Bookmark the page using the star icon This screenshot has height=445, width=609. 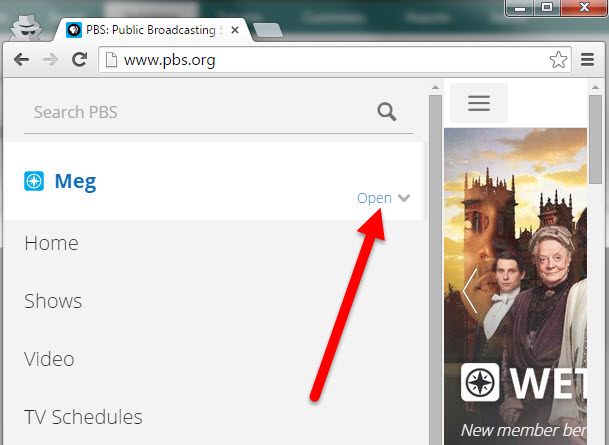tap(558, 60)
